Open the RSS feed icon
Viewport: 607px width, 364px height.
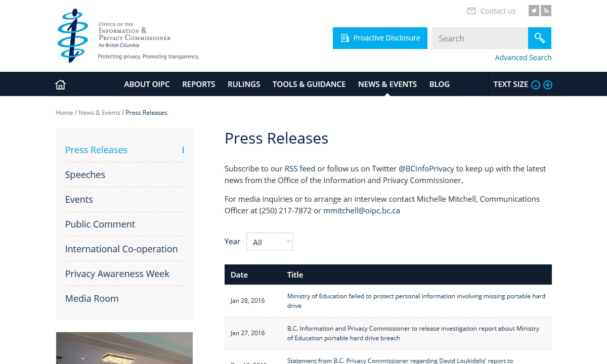pyautogui.click(x=546, y=11)
